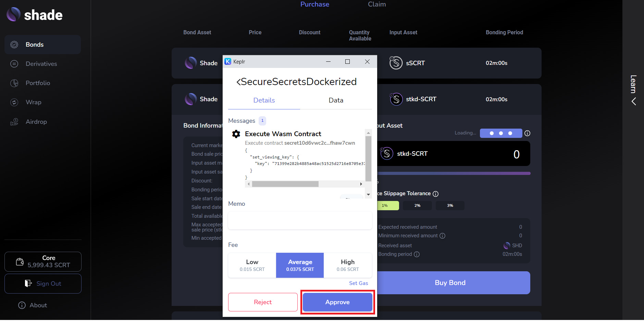Screen dimensions: 644x321
Task: Click the Set Gas link
Action: click(358, 283)
